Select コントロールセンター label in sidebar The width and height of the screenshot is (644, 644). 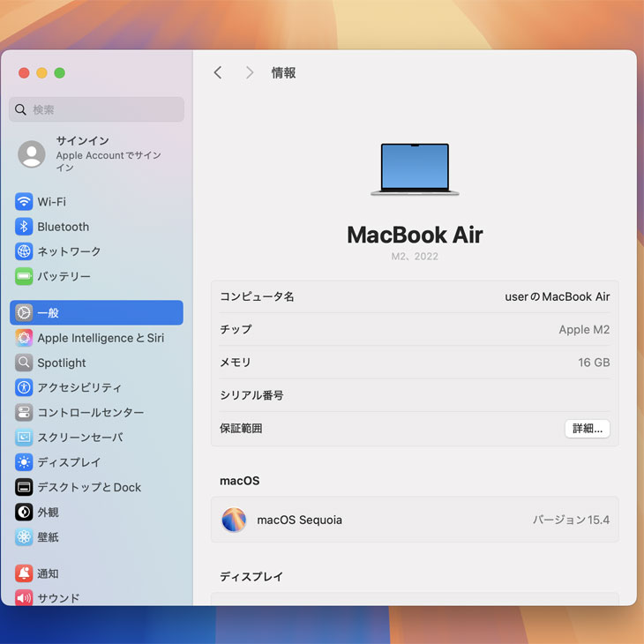(x=91, y=412)
